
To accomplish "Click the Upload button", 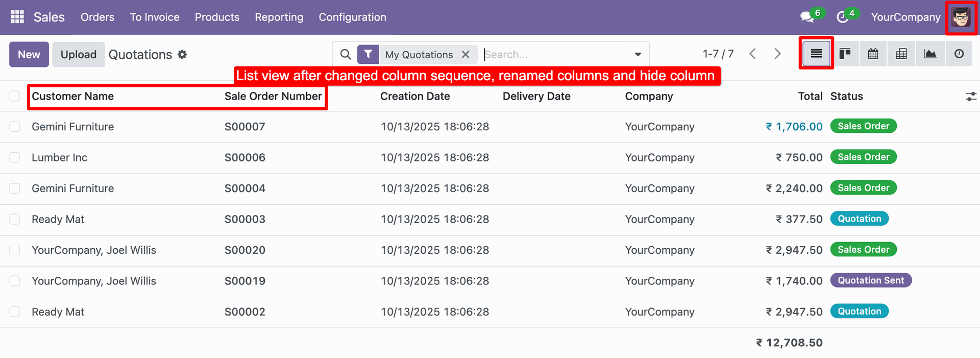I will [79, 55].
